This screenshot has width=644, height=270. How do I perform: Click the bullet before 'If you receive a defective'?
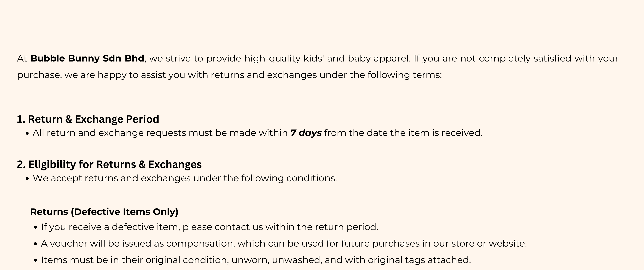[36, 227]
